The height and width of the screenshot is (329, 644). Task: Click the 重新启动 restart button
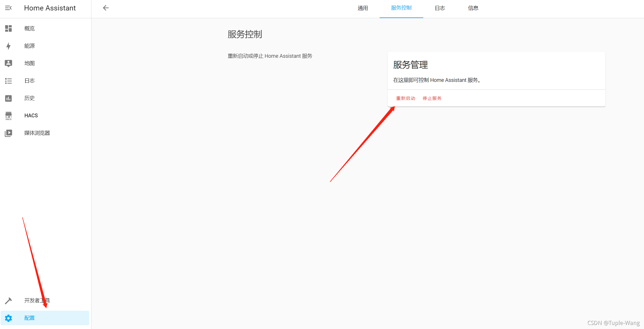tap(406, 98)
